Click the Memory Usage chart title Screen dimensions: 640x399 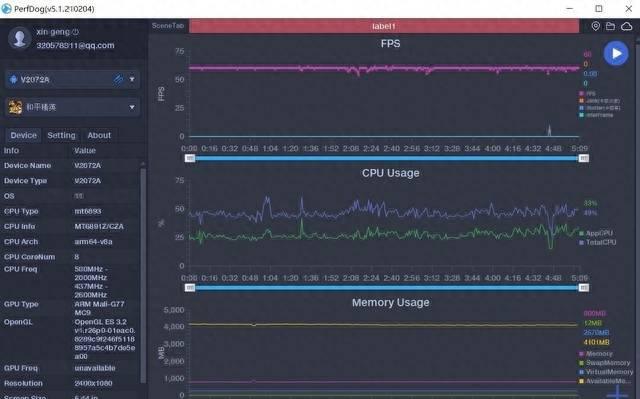pos(391,302)
